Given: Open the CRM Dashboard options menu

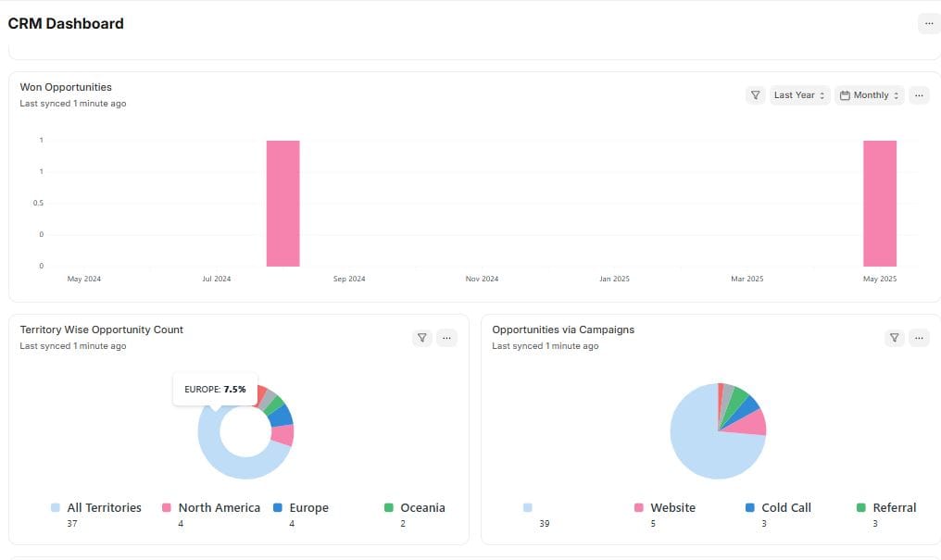Looking at the screenshot, I should (929, 24).
